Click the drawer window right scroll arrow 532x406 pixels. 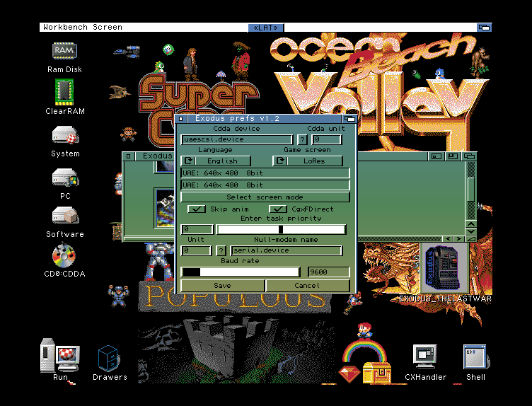(458, 239)
